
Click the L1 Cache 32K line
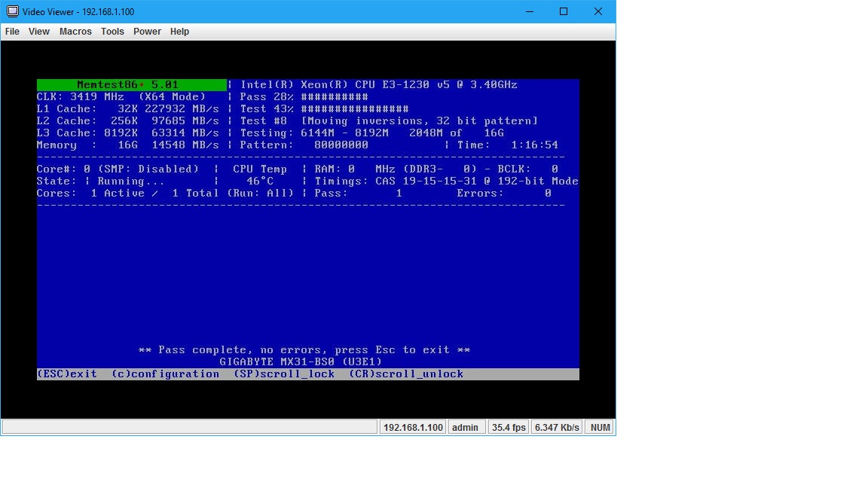point(128,109)
